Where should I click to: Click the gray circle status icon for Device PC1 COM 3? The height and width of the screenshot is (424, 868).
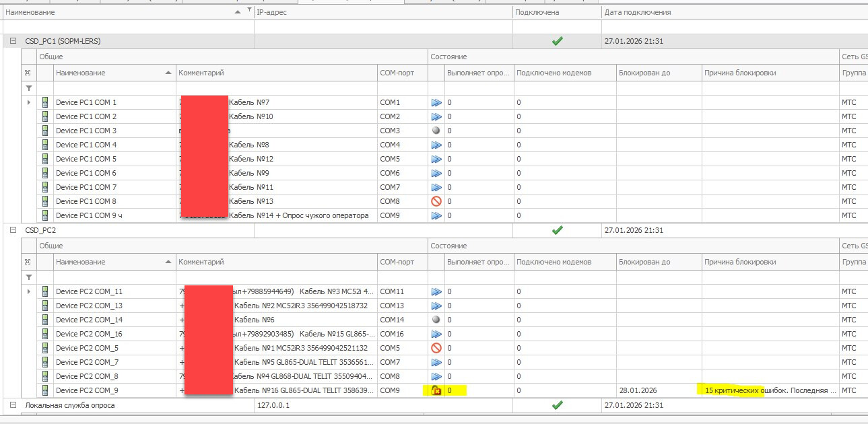(436, 131)
